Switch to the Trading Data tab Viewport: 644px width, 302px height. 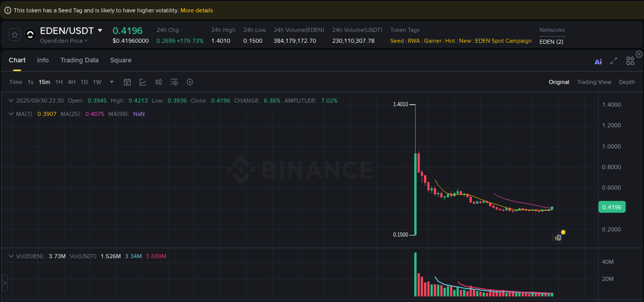[x=79, y=60]
